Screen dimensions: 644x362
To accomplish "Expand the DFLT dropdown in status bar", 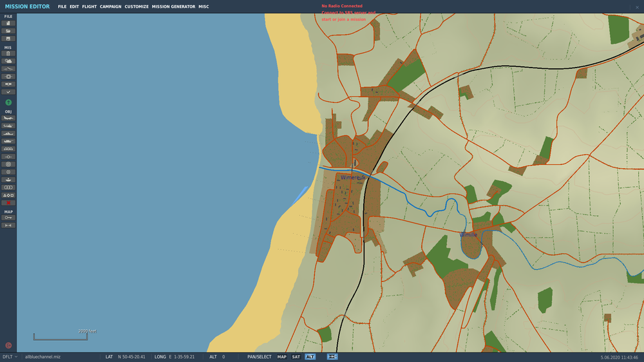I will click(10, 357).
